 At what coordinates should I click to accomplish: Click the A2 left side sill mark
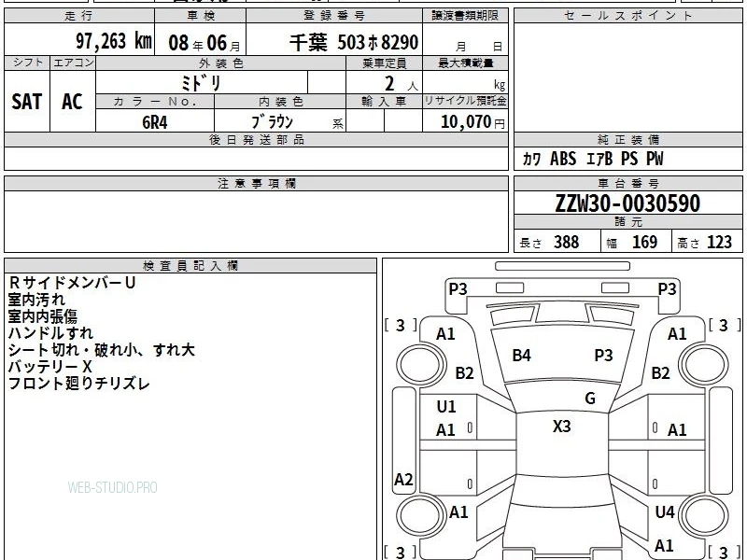403,479
